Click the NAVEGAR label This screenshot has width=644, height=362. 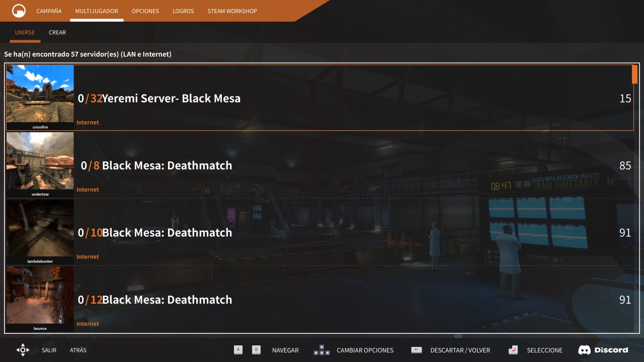pos(285,350)
